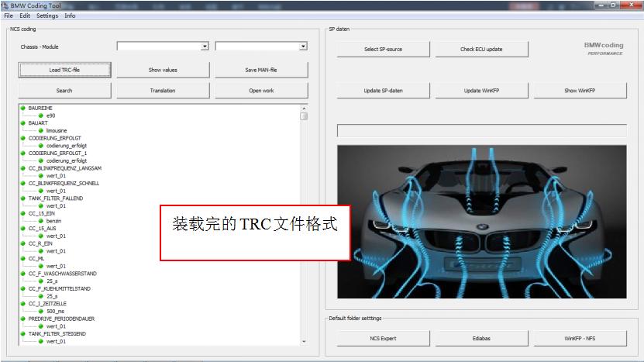Select the CC_BLINKFREQUENZ_LANGSAM tree node
Screen dimensions: 644x362
65,168
